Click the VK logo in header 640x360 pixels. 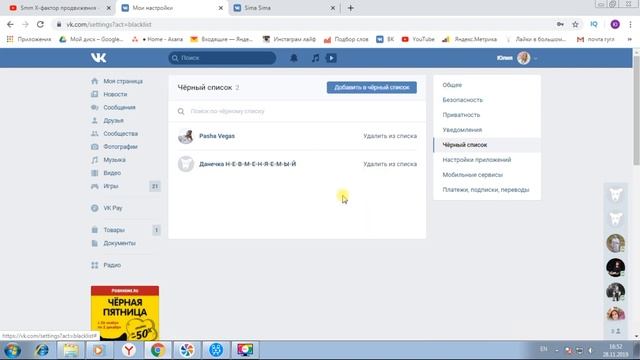tap(98, 58)
